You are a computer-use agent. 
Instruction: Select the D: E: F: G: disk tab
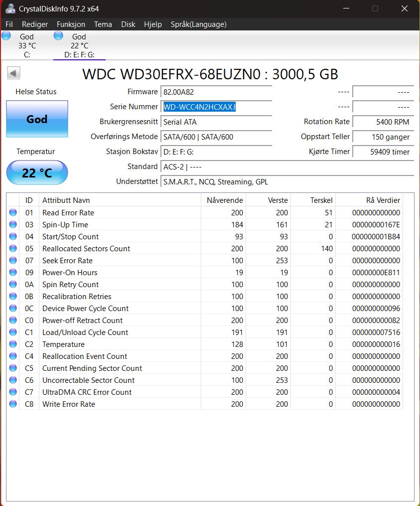79,45
